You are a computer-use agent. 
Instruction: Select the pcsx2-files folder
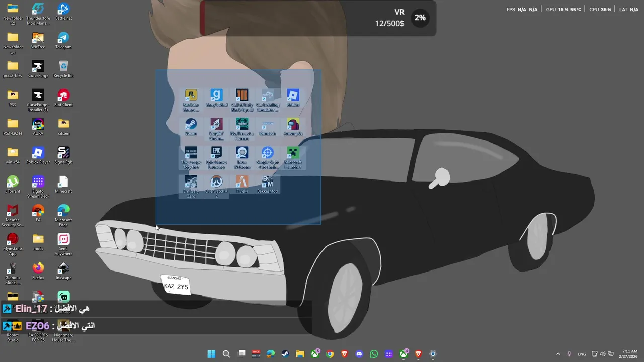click(x=13, y=69)
